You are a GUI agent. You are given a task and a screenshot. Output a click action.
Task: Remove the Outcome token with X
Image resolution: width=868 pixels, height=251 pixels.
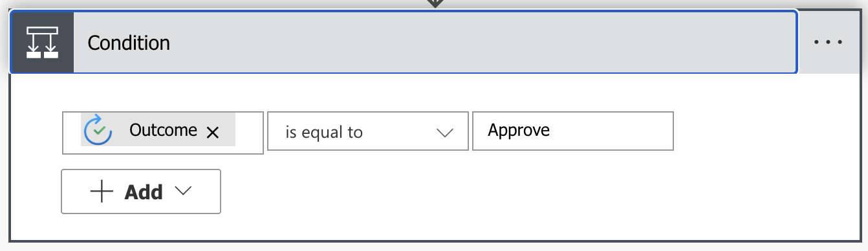click(x=213, y=132)
